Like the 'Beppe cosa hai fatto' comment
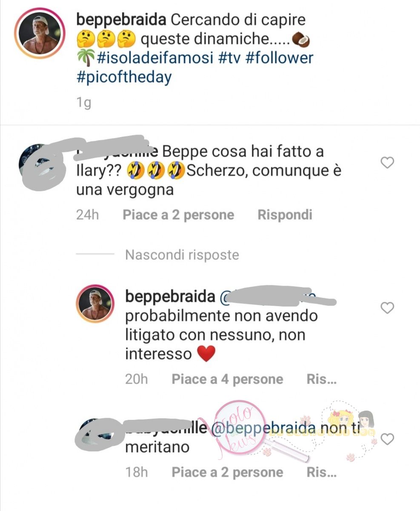 click(x=387, y=162)
